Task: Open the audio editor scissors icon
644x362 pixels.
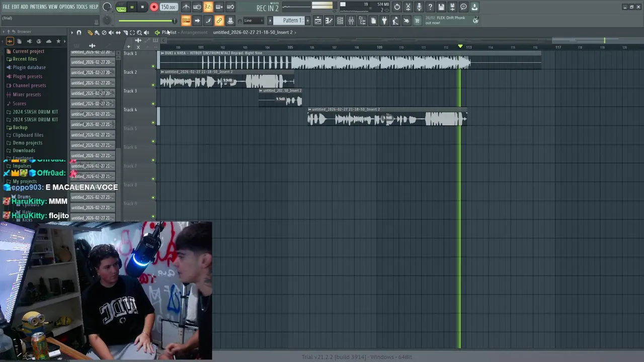Action: pyautogui.click(x=409, y=7)
